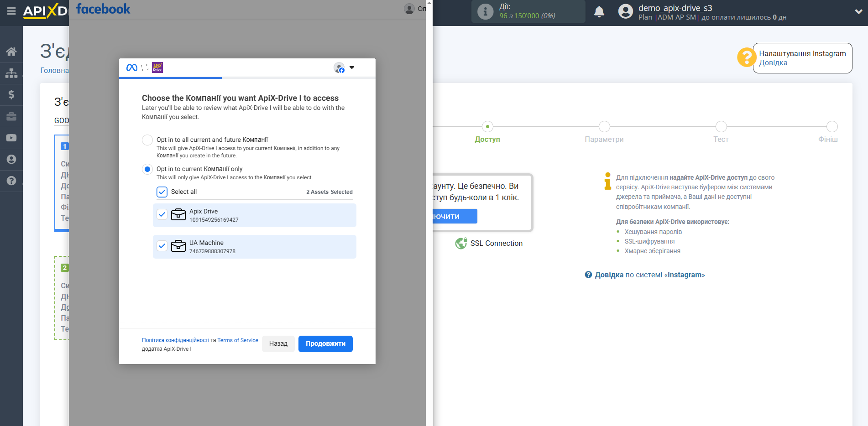Expand the account menu chevron in header
Image resolution: width=868 pixels, height=426 pixels.
coord(858,12)
